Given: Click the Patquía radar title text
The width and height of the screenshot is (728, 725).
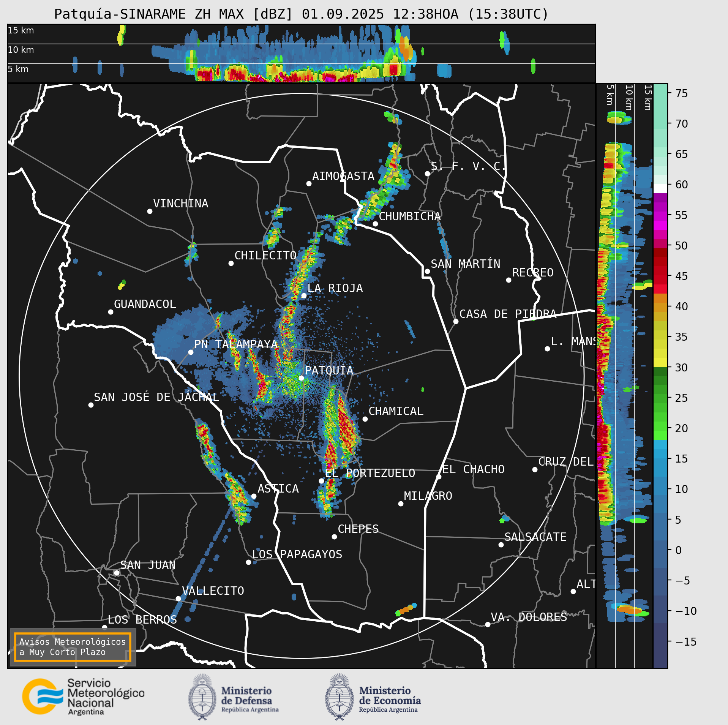Looking at the screenshot, I should (x=301, y=14).
